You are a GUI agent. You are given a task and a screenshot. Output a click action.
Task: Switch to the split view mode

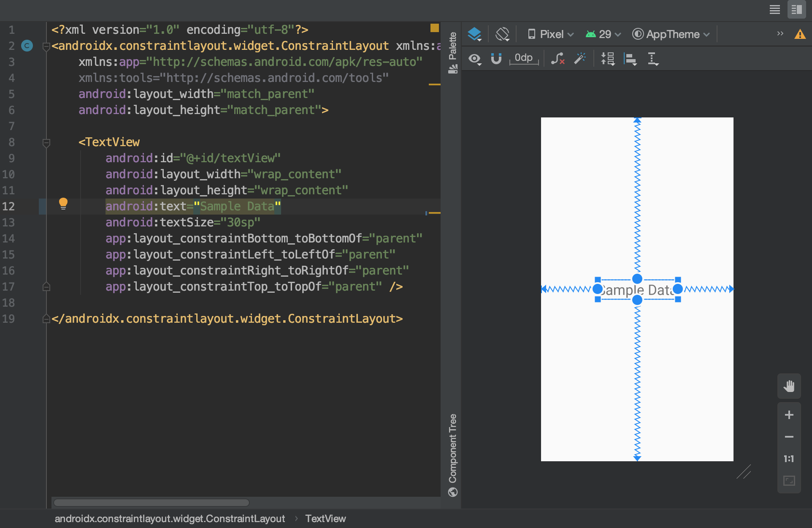tap(796, 10)
